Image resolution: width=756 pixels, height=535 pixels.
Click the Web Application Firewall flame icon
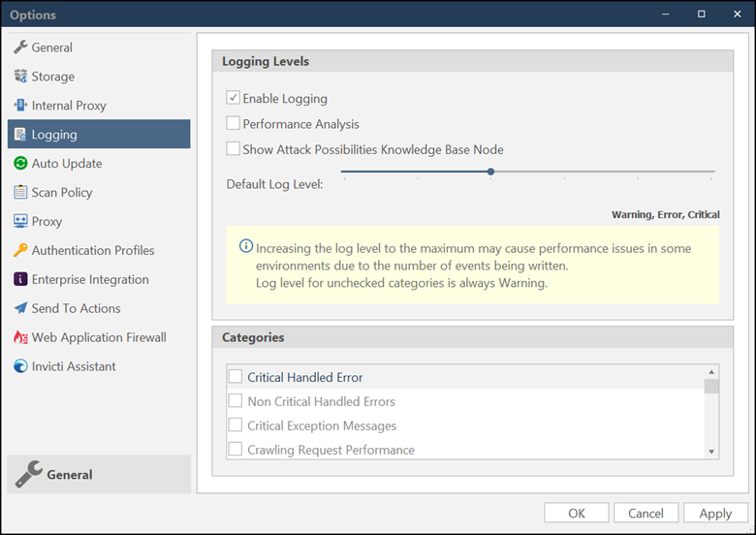20,337
